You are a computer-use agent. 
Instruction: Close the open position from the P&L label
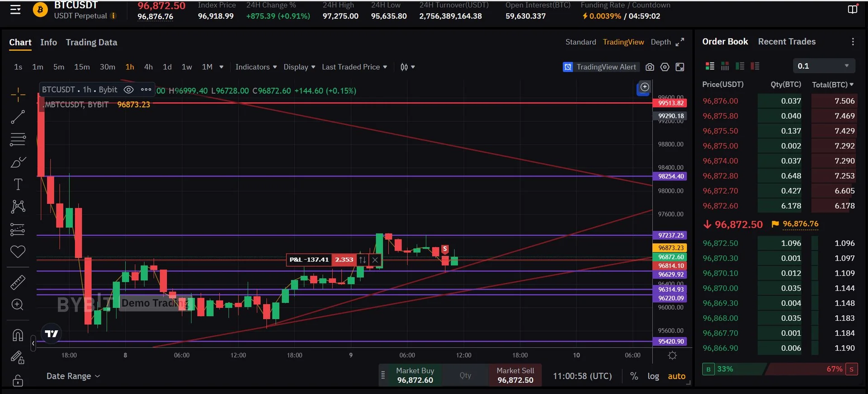click(x=375, y=260)
